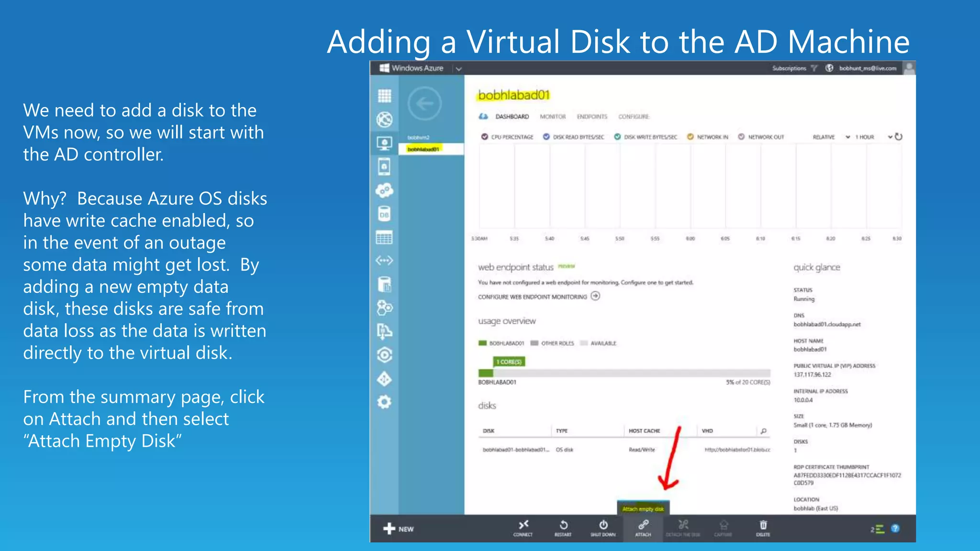Open the help question mark icon
Image resolution: width=980 pixels, height=551 pixels.
pos(895,529)
